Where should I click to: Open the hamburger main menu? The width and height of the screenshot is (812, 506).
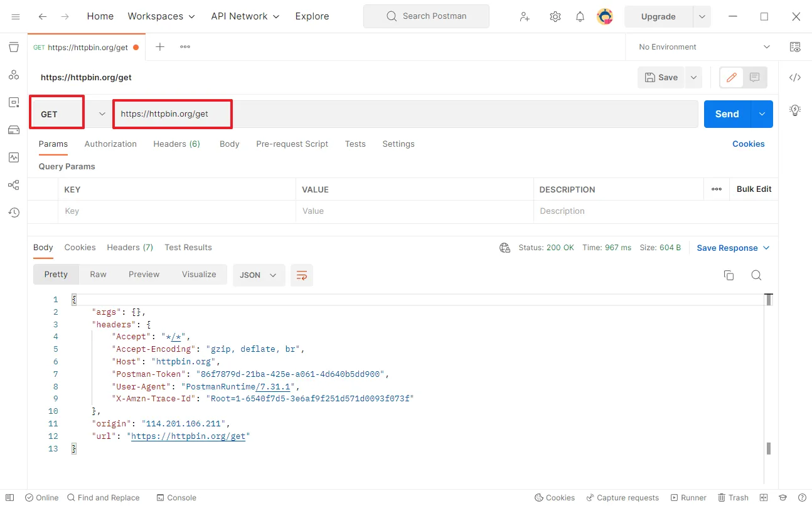coord(16,16)
